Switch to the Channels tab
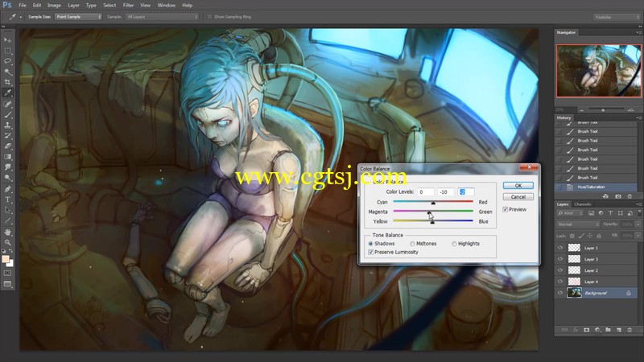 pos(582,204)
